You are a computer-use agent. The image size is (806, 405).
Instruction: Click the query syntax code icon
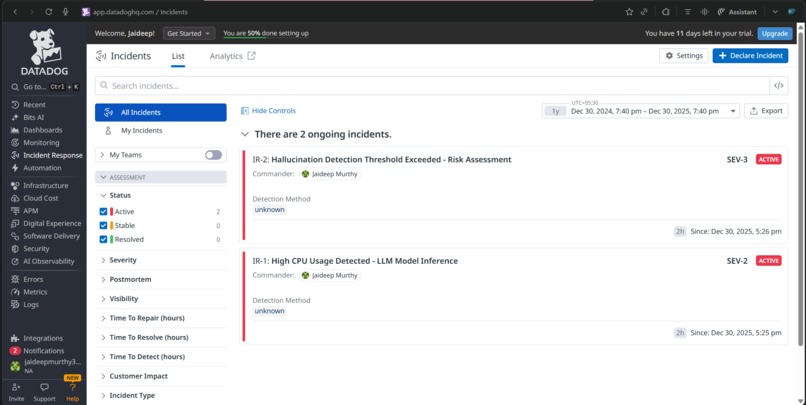click(779, 86)
